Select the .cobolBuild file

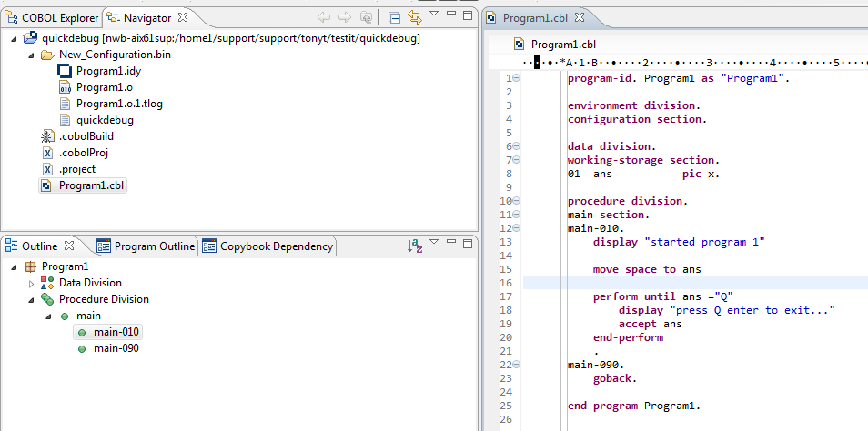pos(86,136)
